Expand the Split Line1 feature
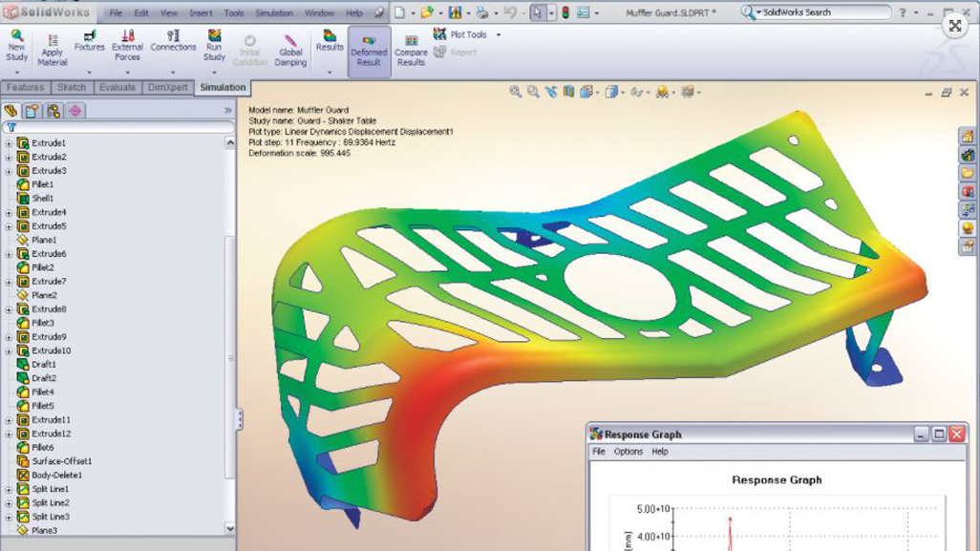 pos(9,489)
